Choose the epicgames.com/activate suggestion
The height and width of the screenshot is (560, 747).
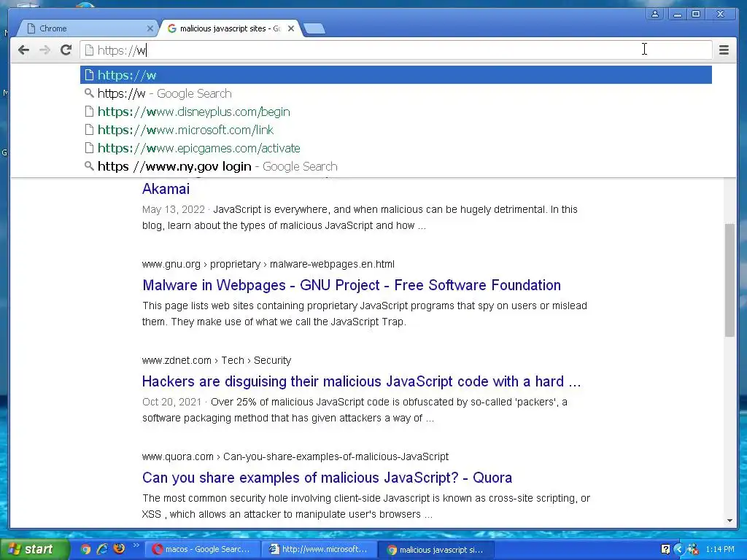[396, 148]
